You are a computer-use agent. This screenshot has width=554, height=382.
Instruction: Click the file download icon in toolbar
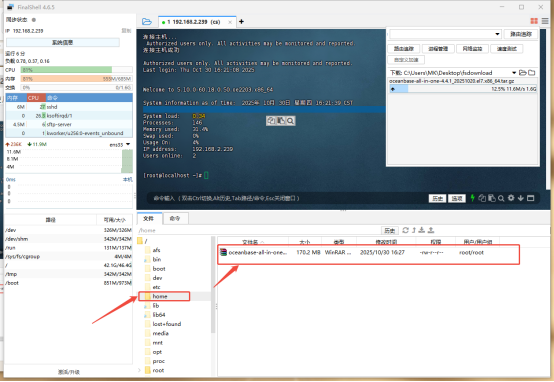tap(422, 230)
